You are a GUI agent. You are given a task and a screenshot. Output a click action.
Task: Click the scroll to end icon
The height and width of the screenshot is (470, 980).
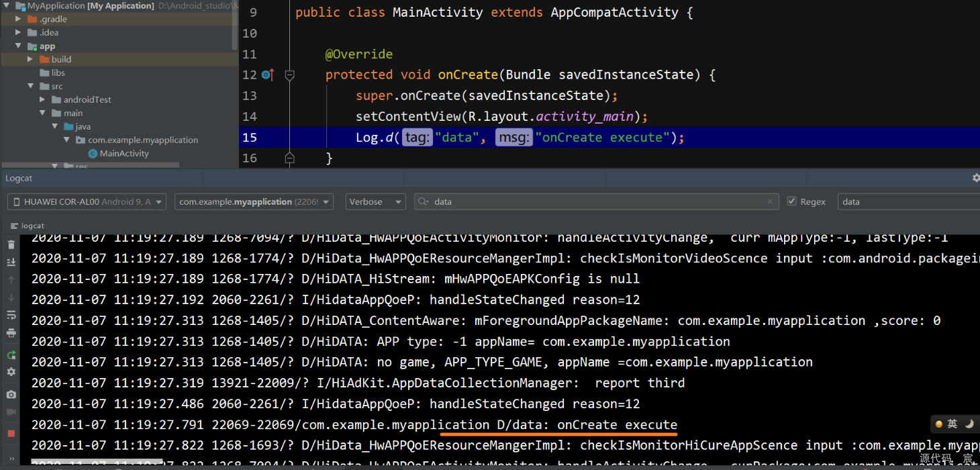pos(11,263)
